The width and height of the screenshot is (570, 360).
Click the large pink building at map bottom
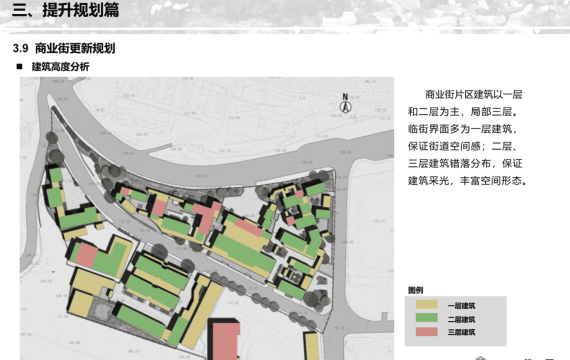click(x=226, y=341)
